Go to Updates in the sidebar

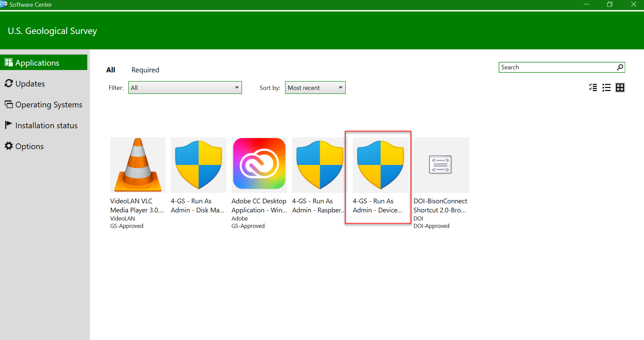point(44,83)
